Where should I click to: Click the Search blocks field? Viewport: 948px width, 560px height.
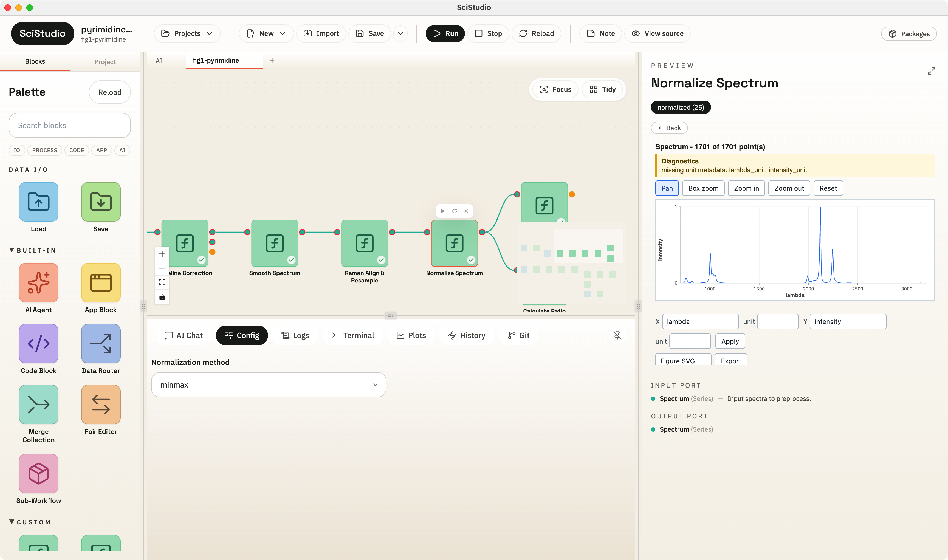click(x=70, y=125)
